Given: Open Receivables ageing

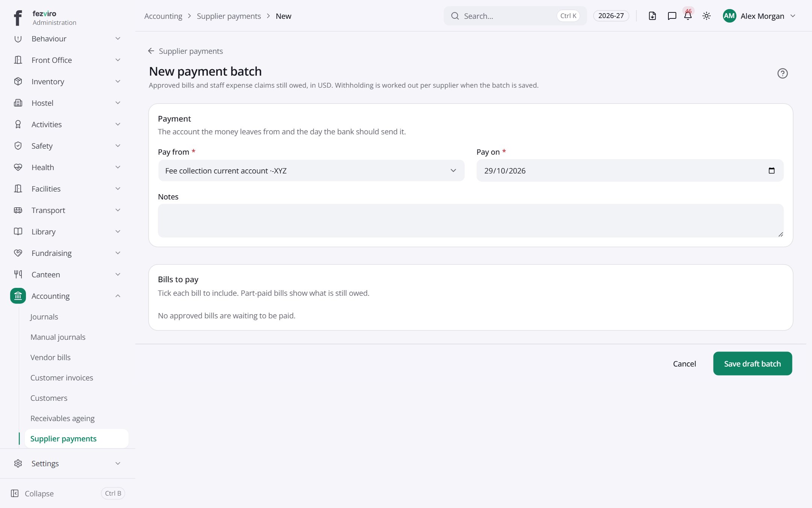Looking at the screenshot, I should [x=62, y=418].
